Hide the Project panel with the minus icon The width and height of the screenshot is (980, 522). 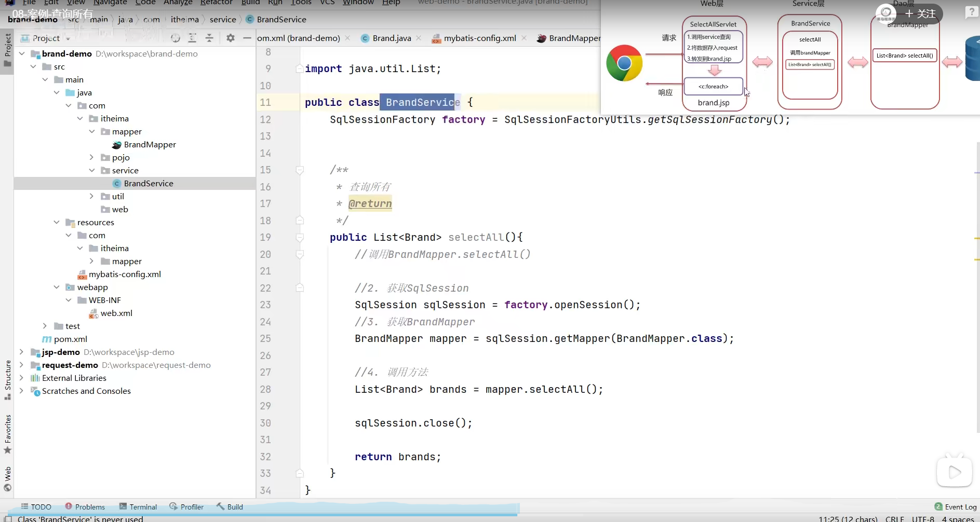[x=247, y=38]
